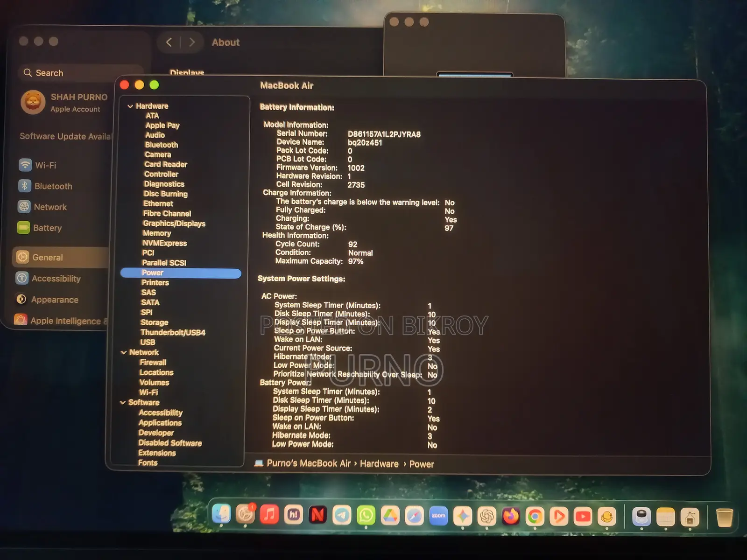
Task: Select Ethernet in the Hardware list
Action: 158,203
